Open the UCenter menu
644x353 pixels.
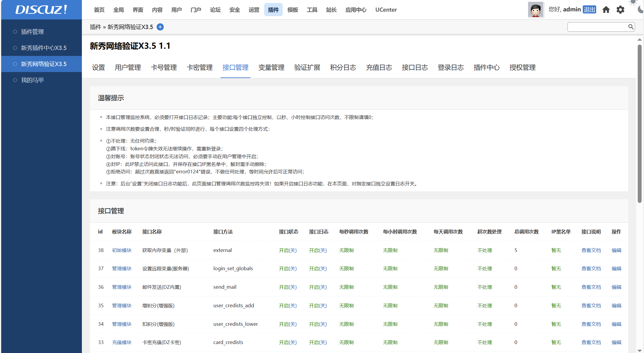click(x=386, y=10)
